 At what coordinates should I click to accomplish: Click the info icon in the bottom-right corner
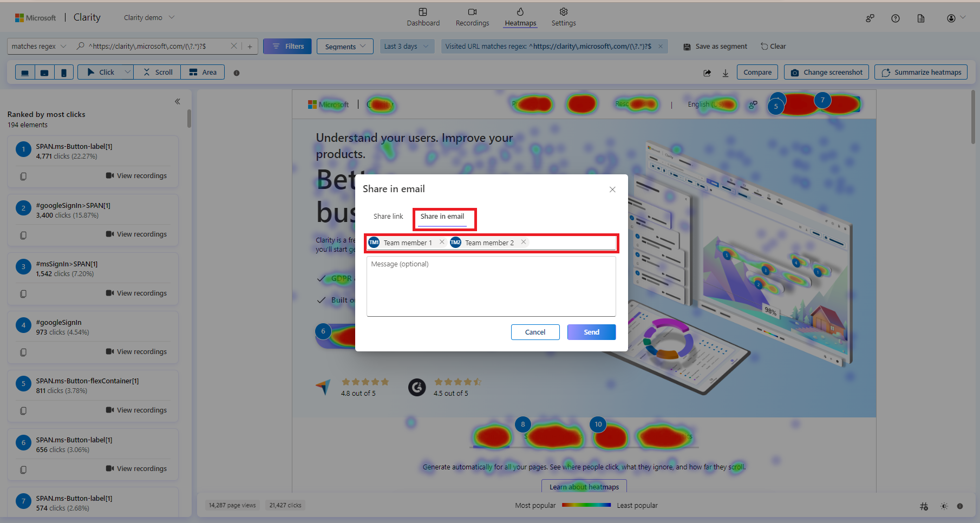960,506
